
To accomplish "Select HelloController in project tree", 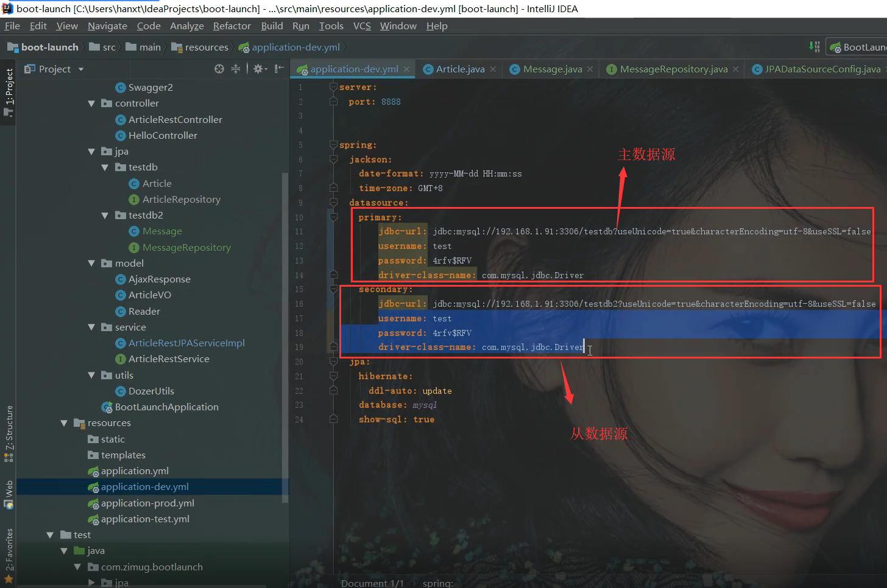I will coord(156,136).
